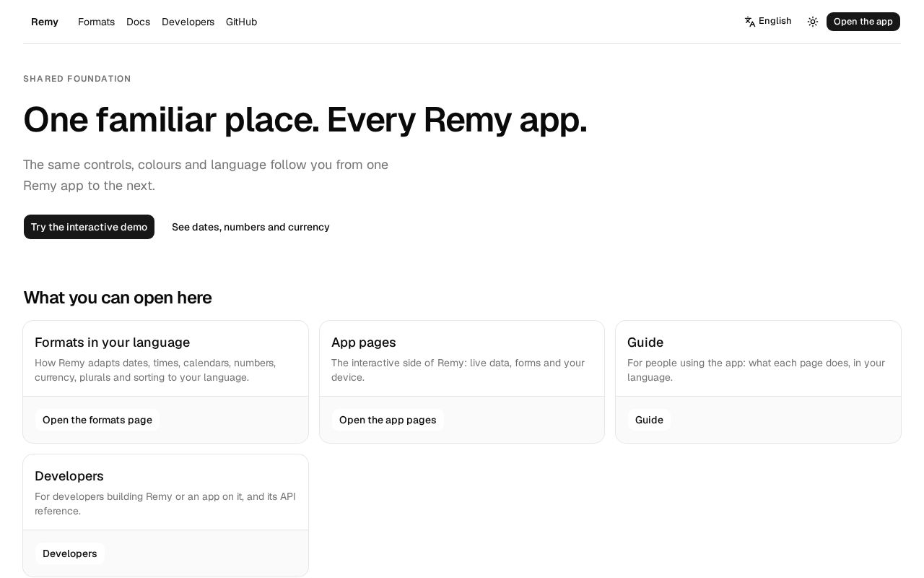This screenshot has width=924, height=578.
Task: Toggle the light/dark theme sun icon
Action: [x=813, y=22]
